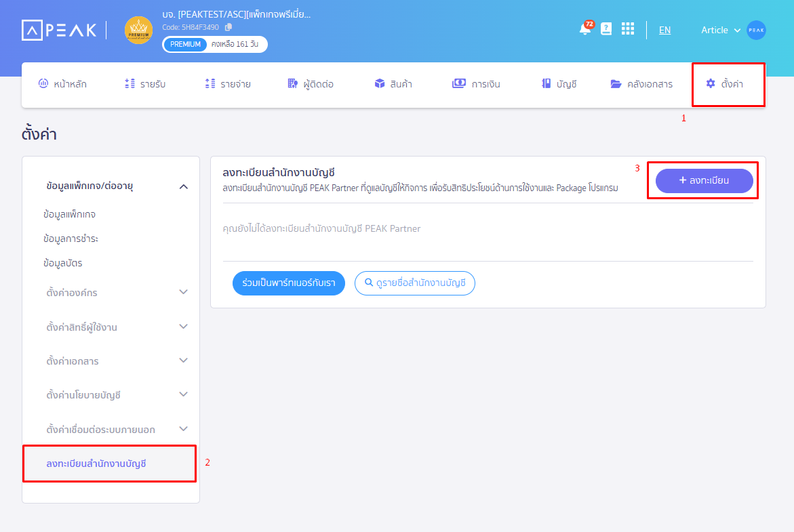Image resolution: width=794 pixels, height=532 pixels.
Task: Expand the ตั้งค่าองค์กร section
Action: (x=183, y=292)
